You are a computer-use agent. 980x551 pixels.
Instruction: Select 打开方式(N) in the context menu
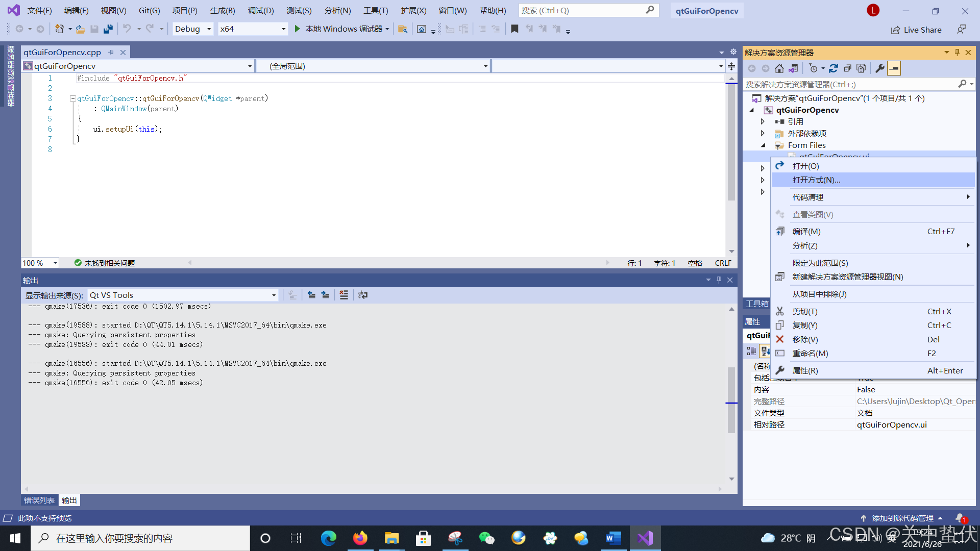point(816,180)
